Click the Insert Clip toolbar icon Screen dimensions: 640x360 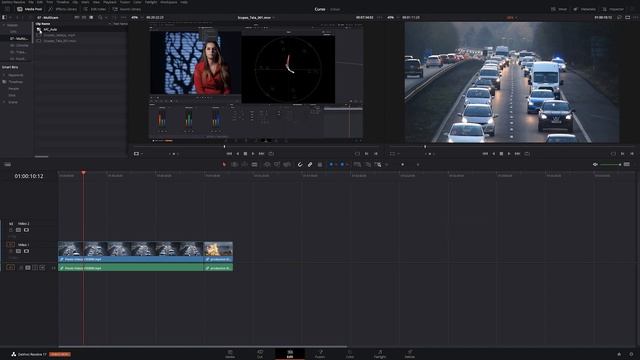tap(267, 164)
